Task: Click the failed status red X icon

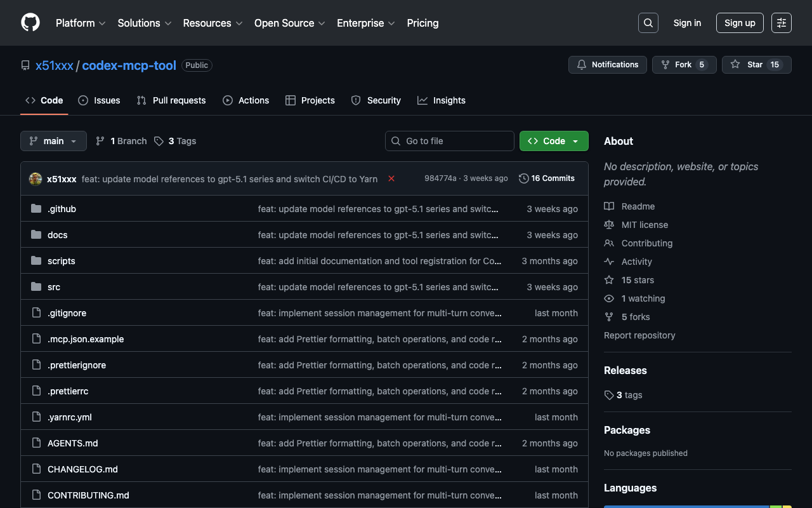Action: (x=391, y=178)
